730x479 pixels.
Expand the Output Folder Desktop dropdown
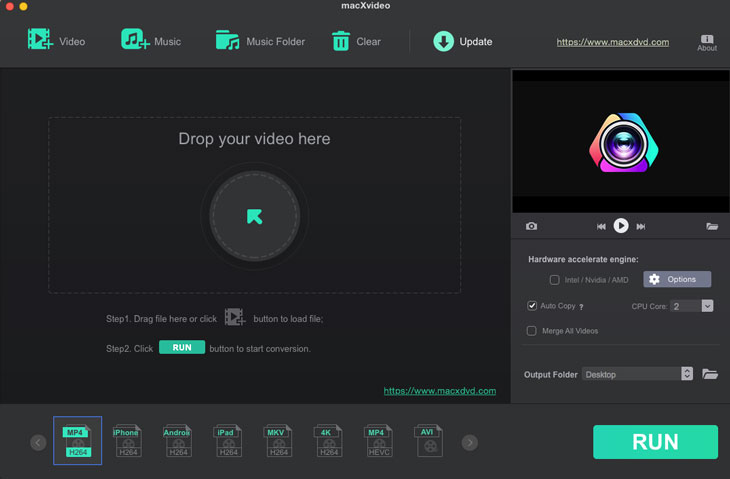[x=687, y=374]
